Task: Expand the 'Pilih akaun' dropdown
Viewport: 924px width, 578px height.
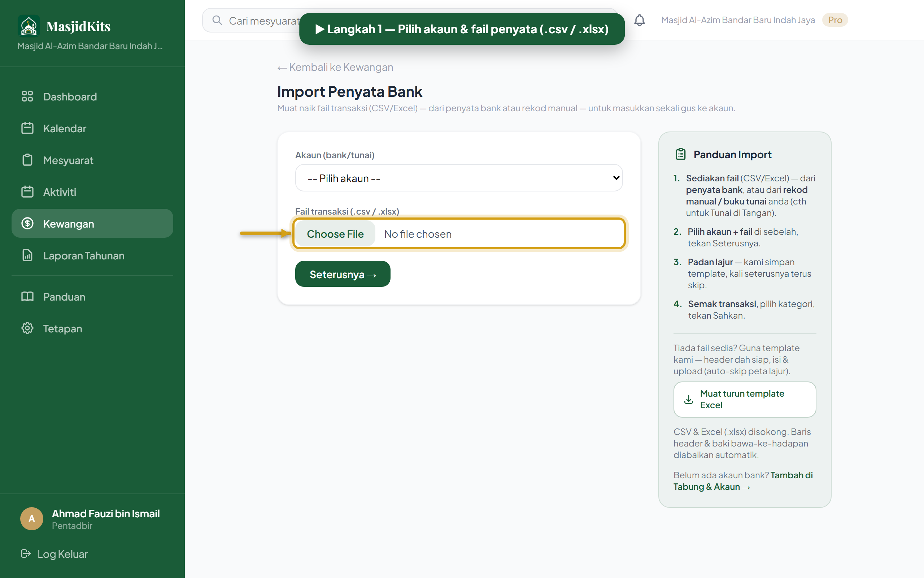Action: point(459,178)
